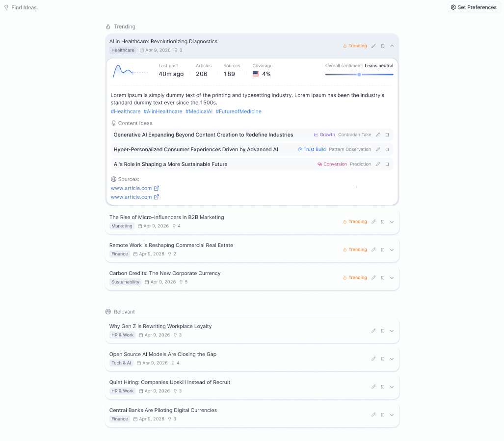Edit the Hyper-Personalized Consumer Experiences idea
Image resolution: width=504 pixels, height=441 pixels.
pyautogui.click(x=378, y=150)
